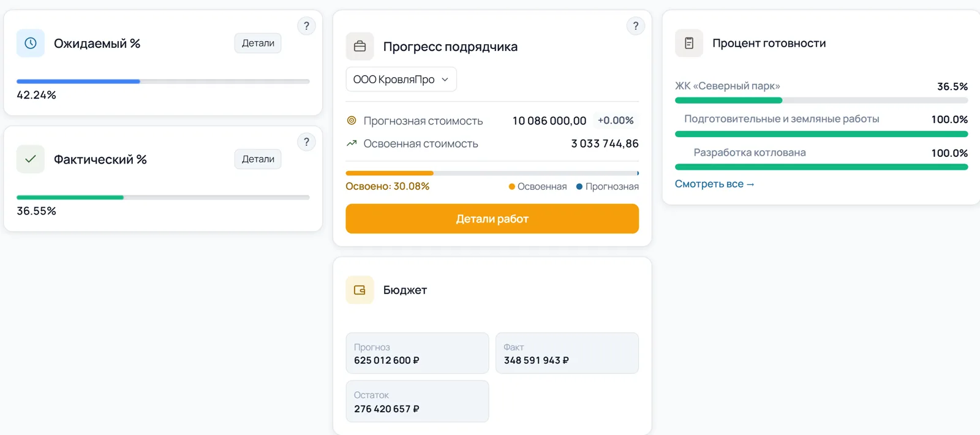Click the 42.24% value
Image resolution: width=980 pixels, height=435 pixels.
pos(36,95)
